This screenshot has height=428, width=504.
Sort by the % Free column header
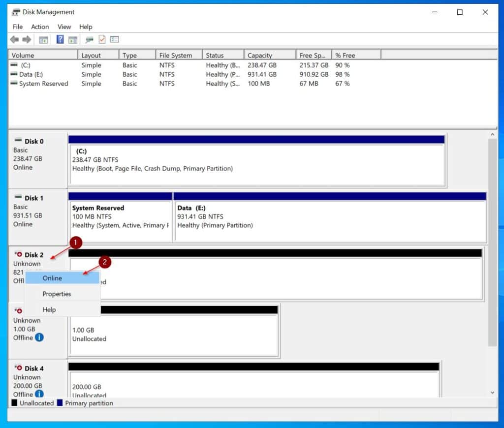point(356,55)
